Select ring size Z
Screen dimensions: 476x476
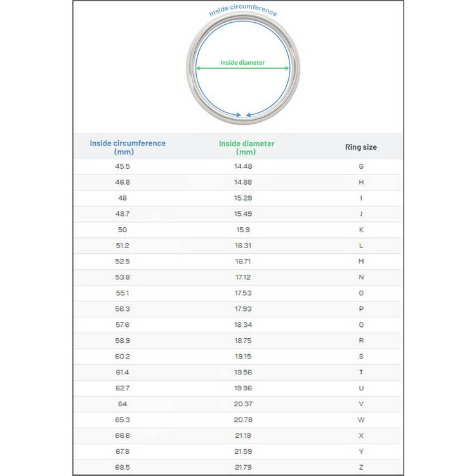[361, 467]
